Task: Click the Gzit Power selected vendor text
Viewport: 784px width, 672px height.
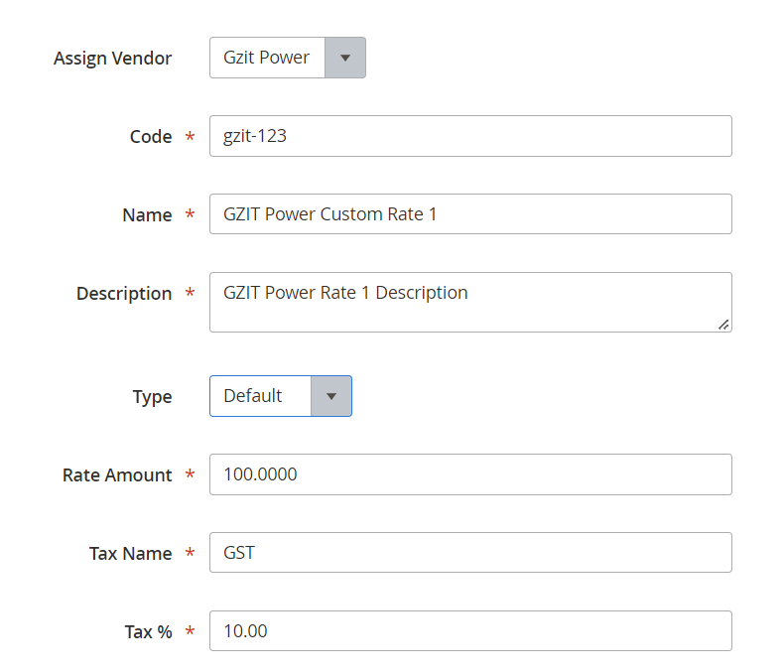Action: (x=267, y=58)
